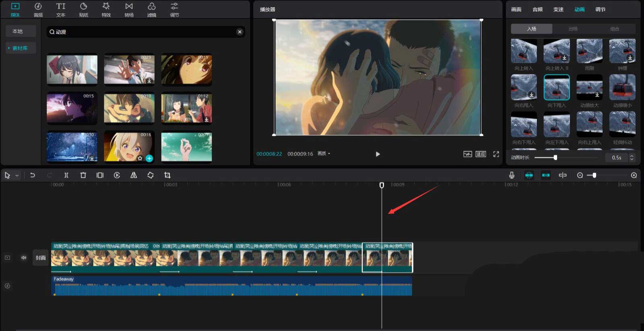Open the 特效 effects panel icon
644x331 pixels.
(106, 10)
